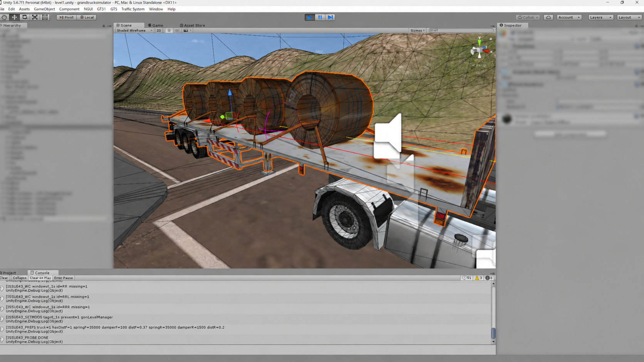644x362 pixels.
Task: Switch to the Asset Store tab
Action: 192,25
